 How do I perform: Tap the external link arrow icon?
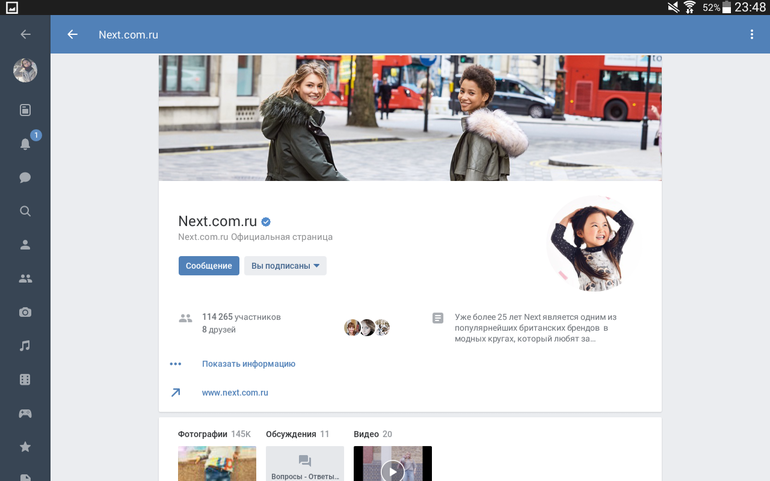coord(175,393)
